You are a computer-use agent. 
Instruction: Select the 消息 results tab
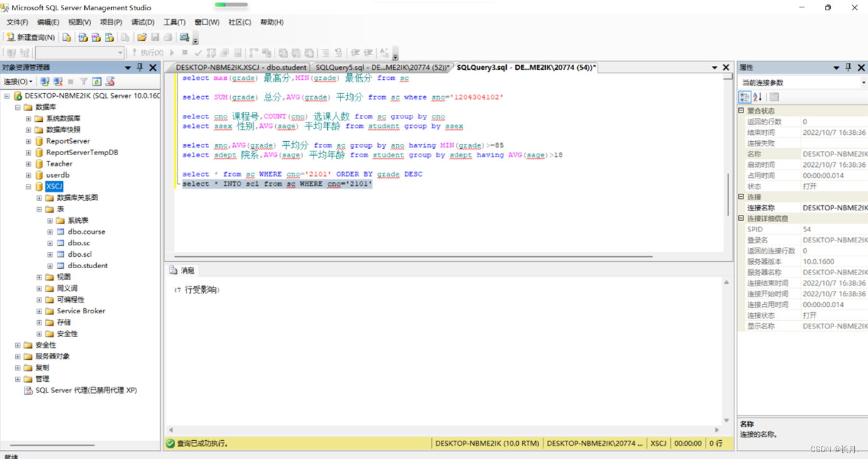(182, 270)
